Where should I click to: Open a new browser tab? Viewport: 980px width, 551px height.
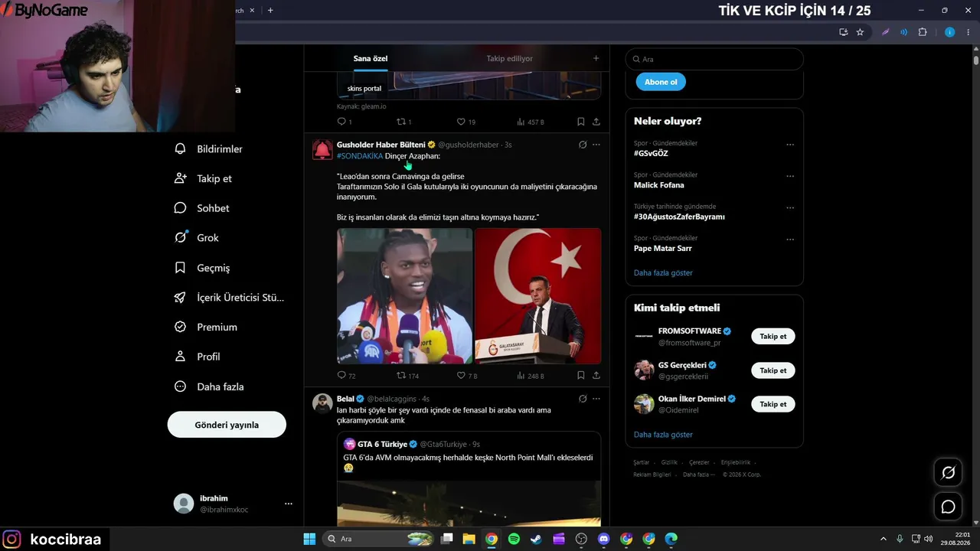click(270, 10)
